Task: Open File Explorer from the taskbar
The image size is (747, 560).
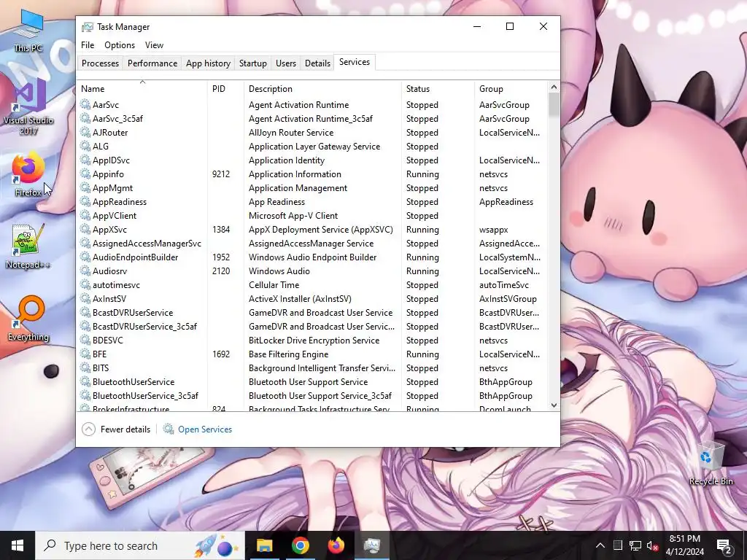Action: click(264, 545)
